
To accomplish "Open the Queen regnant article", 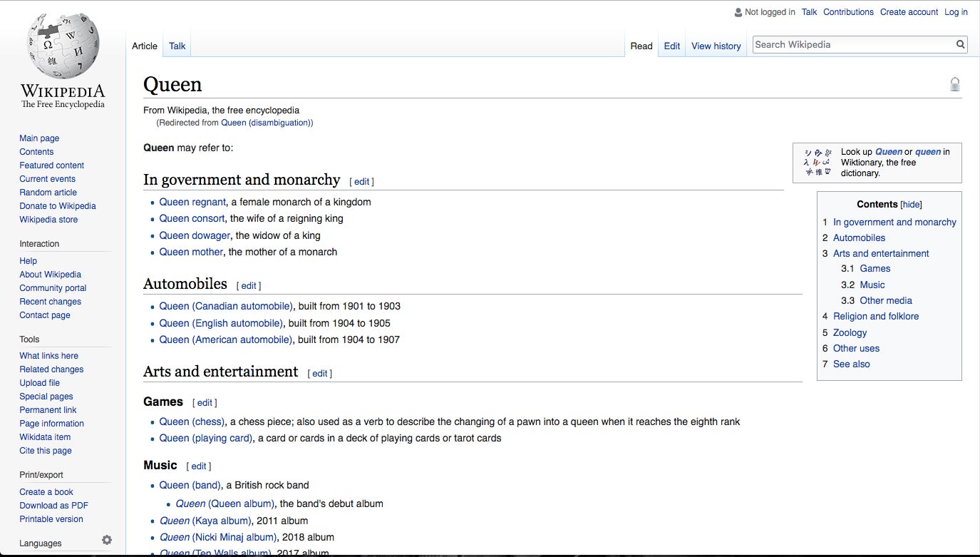I will [x=192, y=202].
